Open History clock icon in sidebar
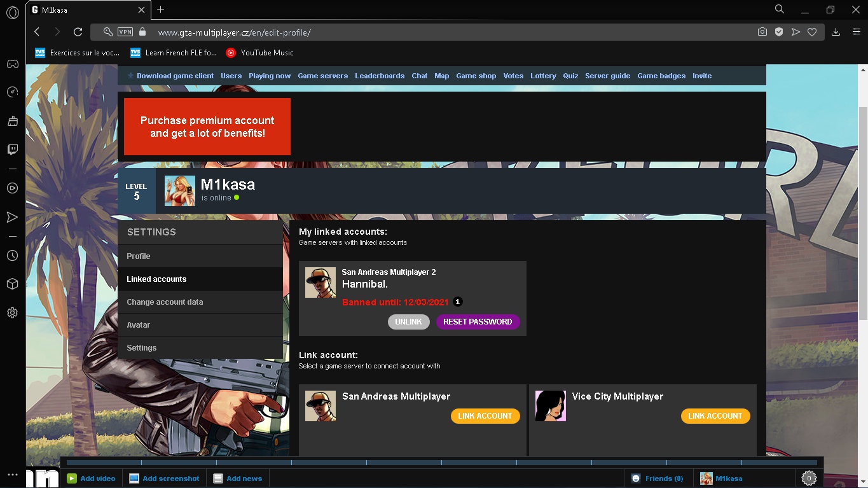This screenshot has width=868, height=488. coord(13,256)
